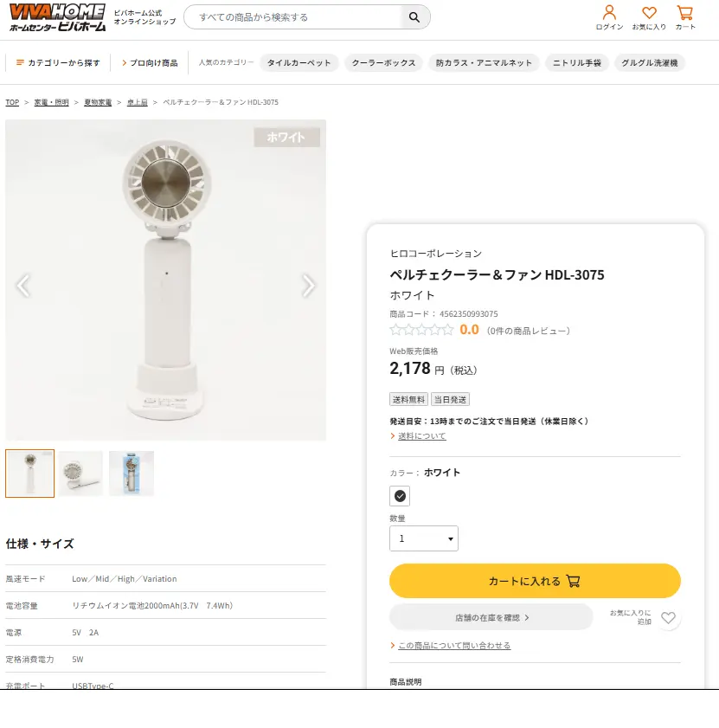Open the 送料について link
Image resolution: width=719 pixels, height=728 pixels.
coord(423,435)
